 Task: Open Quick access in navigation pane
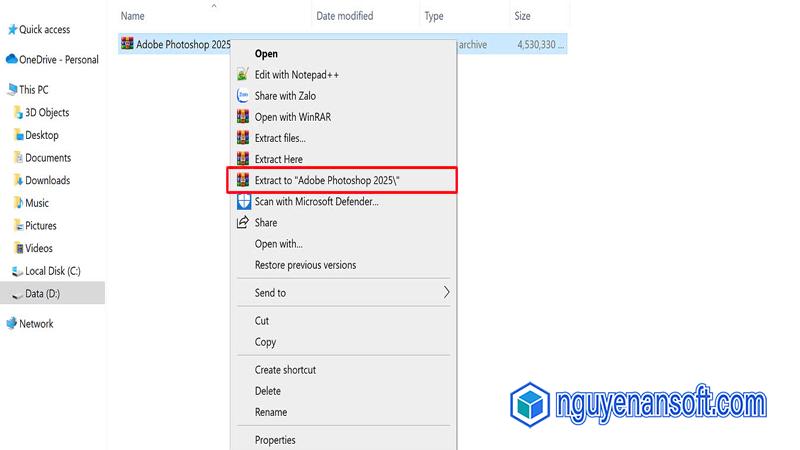click(x=44, y=30)
